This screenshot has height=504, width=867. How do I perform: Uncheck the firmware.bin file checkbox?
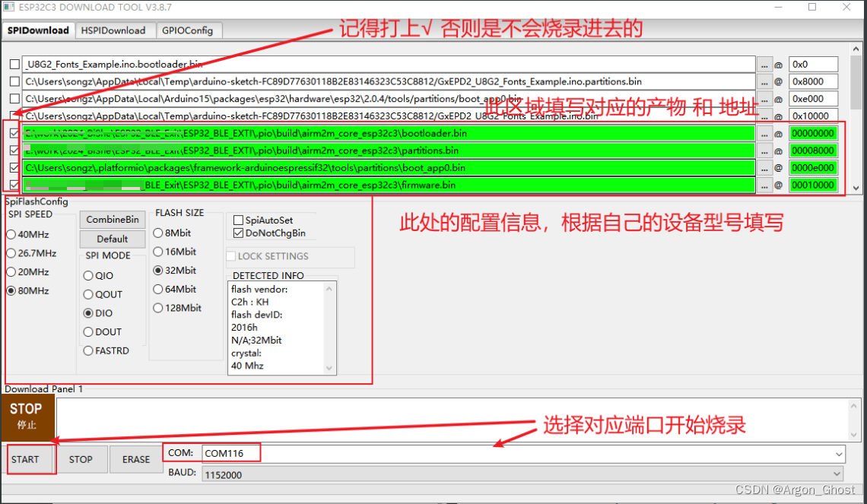pos(15,185)
